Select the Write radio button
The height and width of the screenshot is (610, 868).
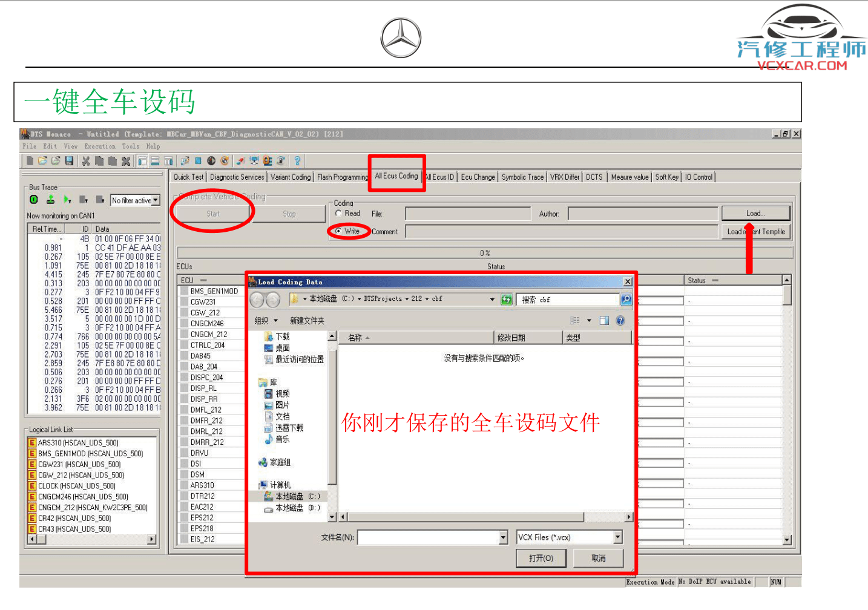pyautogui.click(x=338, y=231)
